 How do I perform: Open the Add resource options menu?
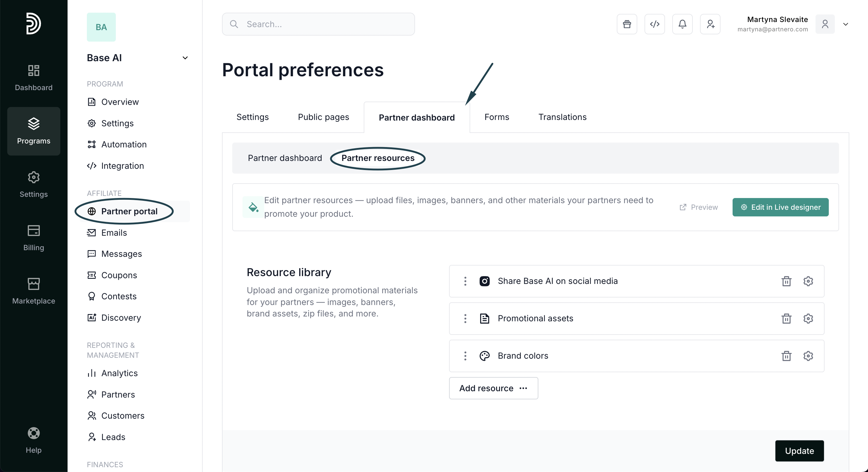[x=493, y=388]
